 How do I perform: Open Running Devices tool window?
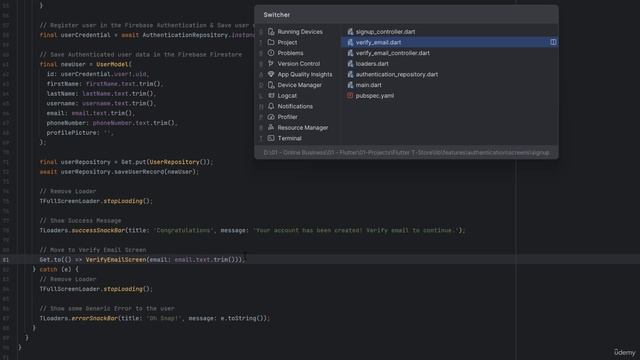point(300,32)
